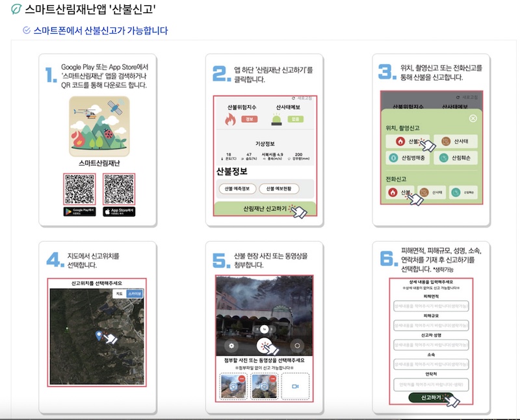Click the 18 온도(℃) weather reading
The image size is (520, 420).
[x=229, y=156]
